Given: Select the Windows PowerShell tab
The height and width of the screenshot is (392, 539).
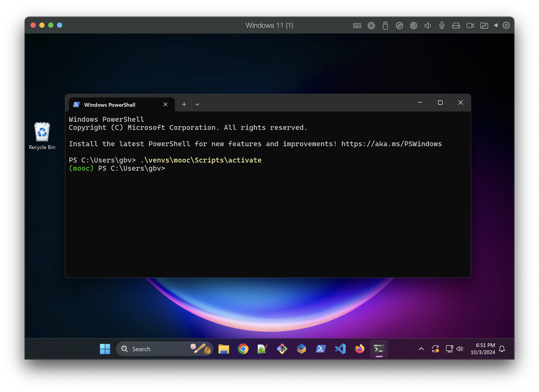Looking at the screenshot, I should pos(110,105).
